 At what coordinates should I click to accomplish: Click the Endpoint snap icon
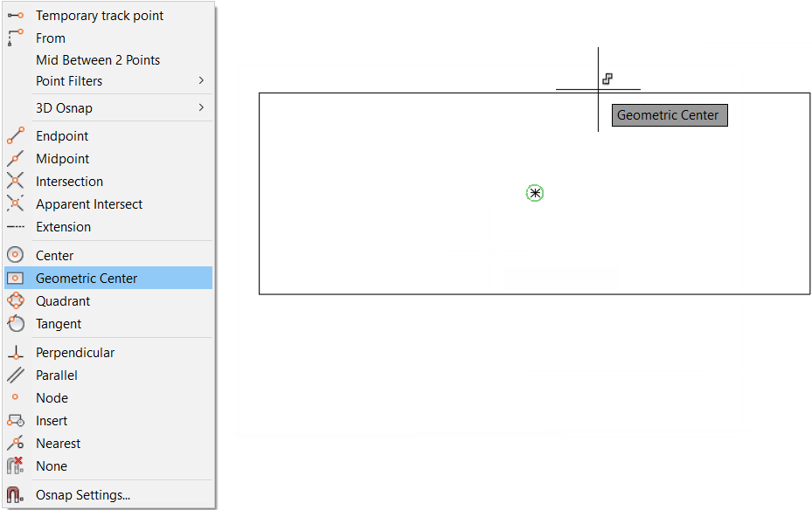click(16, 135)
